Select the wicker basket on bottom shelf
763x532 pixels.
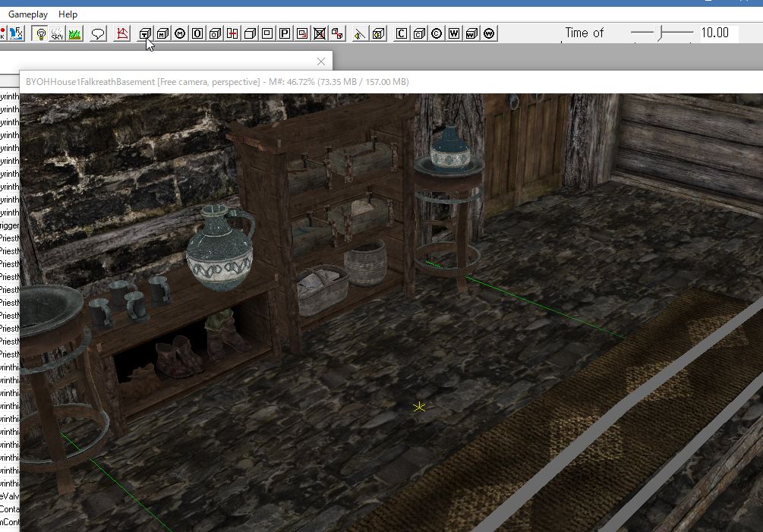tap(323, 291)
